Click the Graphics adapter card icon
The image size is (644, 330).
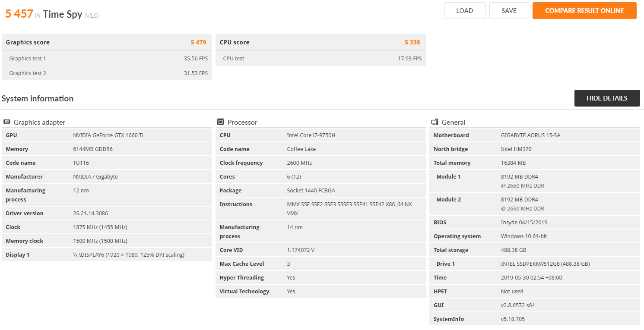[x=7, y=122]
